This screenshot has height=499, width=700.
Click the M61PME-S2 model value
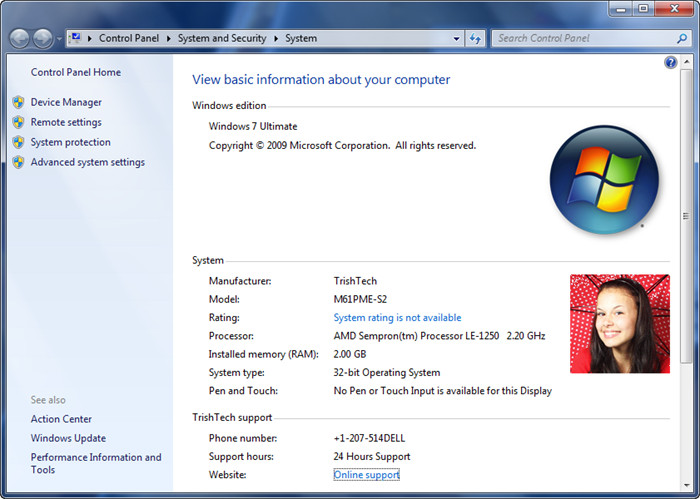[360, 299]
